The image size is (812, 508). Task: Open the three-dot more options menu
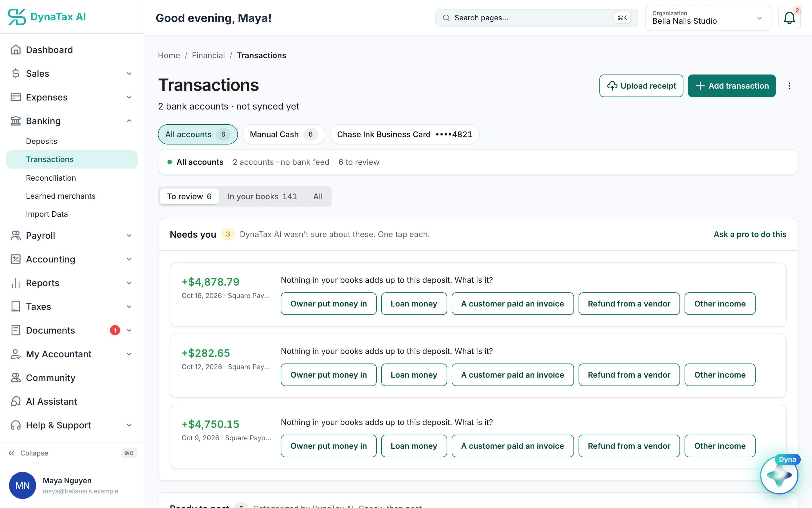pos(789,86)
